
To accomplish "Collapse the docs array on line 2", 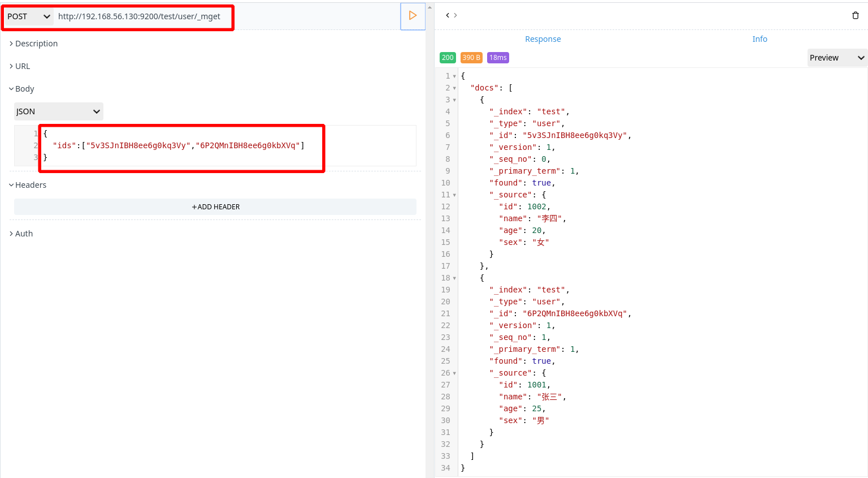I will pyautogui.click(x=454, y=88).
